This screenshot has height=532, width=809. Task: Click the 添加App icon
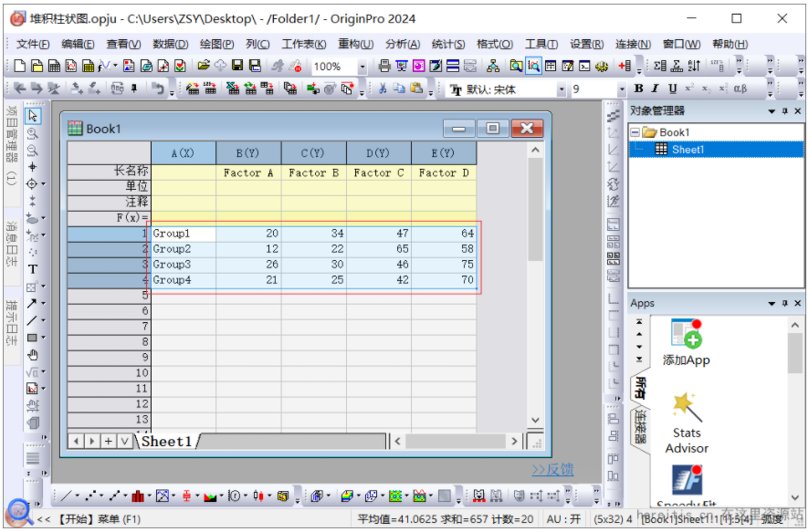point(687,342)
